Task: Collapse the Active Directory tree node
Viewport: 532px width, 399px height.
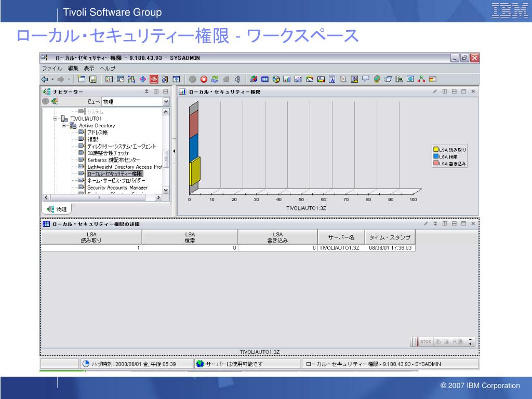Action: pyautogui.click(x=64, y=126)
